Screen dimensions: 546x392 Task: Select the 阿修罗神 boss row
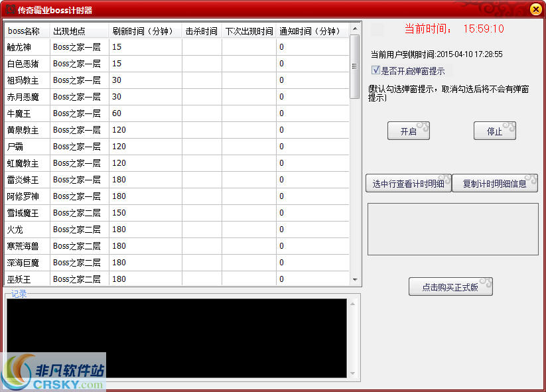(177, 196)
